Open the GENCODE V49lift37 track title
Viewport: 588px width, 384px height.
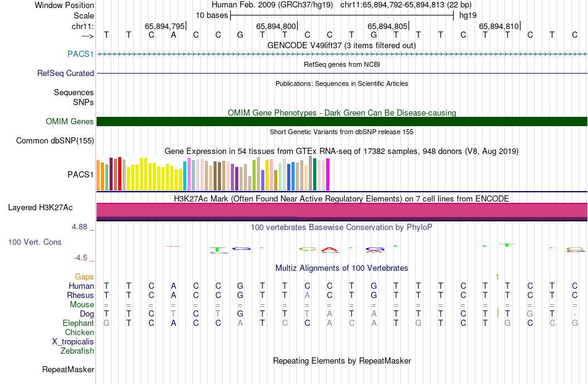(341, 45)
